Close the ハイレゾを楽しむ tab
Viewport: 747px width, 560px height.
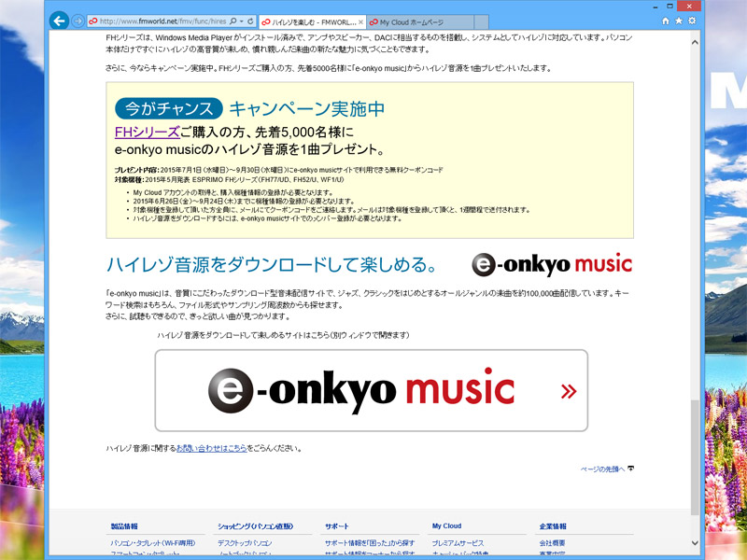361,21
